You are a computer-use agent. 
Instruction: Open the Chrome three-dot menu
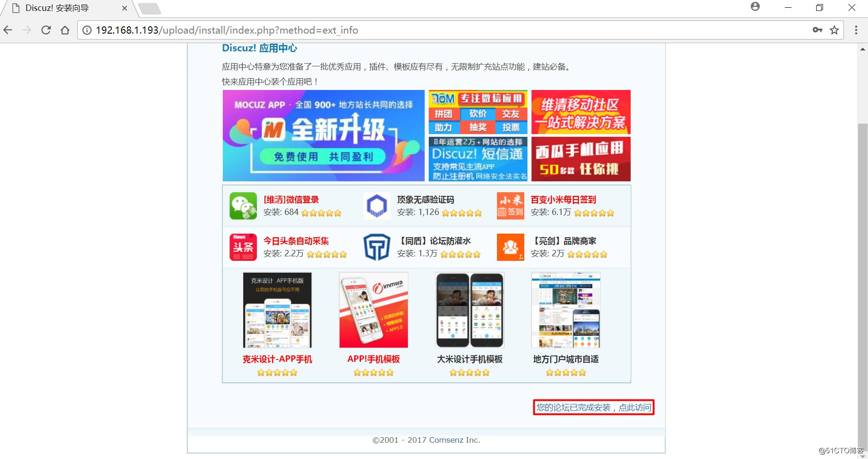(856, 30)
